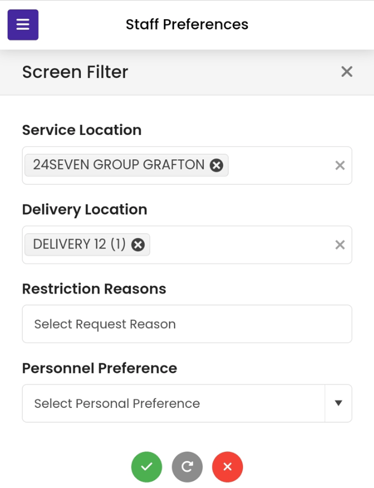This screenshot has height=488, width=374.
Task: Select the DELIVERY 12 (1) tag text
Action: 79,244
